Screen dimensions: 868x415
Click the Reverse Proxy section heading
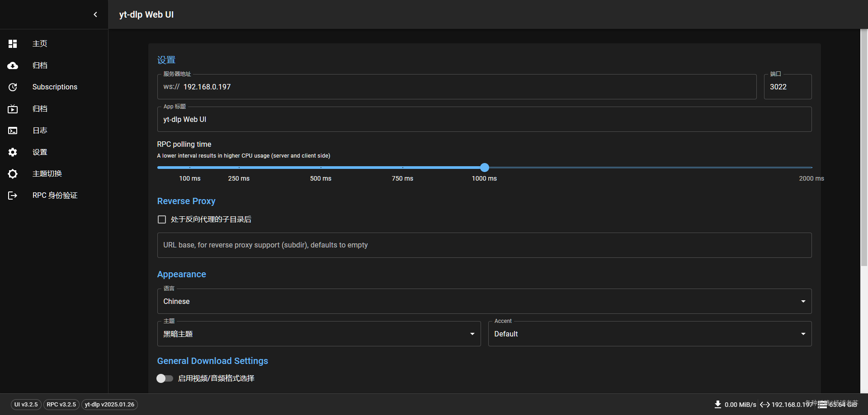tap(186, 201)
